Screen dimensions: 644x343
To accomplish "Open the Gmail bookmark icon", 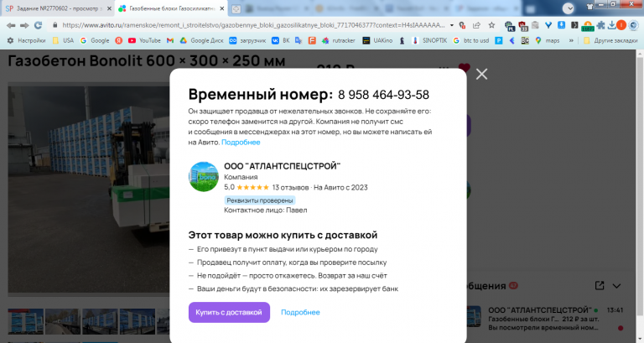I will click(x=170, y=40).
